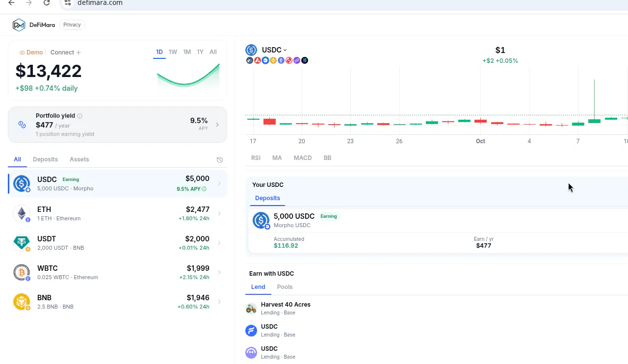Image resolution: width=628 pixels, height=364 pixels.
Task: Click the BNB asset icon in the list
Action: click(22, 302)
